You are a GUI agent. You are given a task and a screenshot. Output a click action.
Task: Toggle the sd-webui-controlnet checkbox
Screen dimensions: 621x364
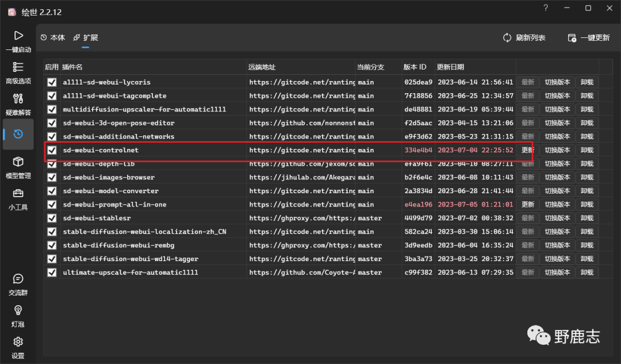pyautogui.click(x=52, y=150)
